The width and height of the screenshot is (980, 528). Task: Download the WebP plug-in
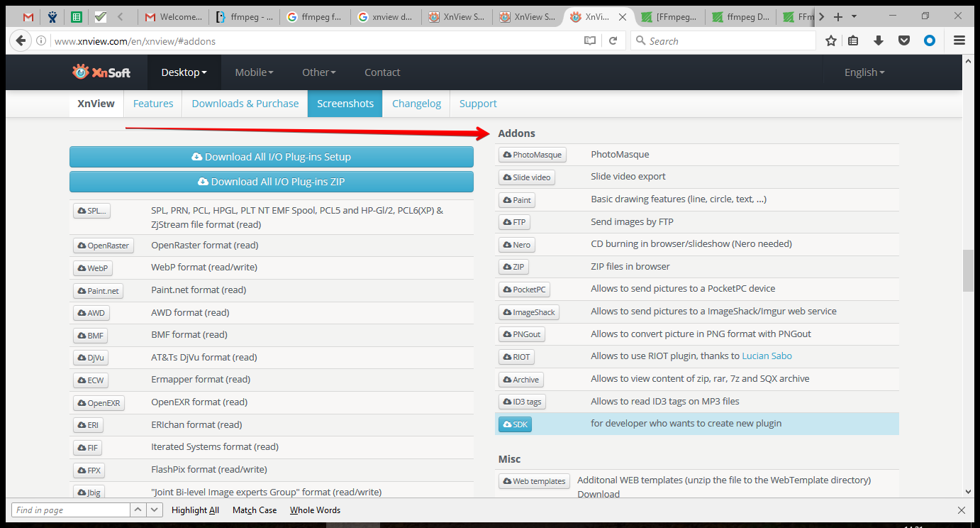(x=92, y=268)
